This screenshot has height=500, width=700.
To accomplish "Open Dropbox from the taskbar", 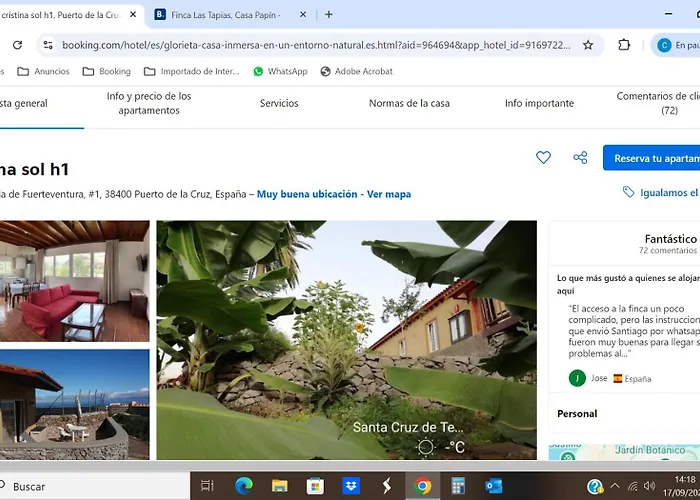I will pos(351,486).
